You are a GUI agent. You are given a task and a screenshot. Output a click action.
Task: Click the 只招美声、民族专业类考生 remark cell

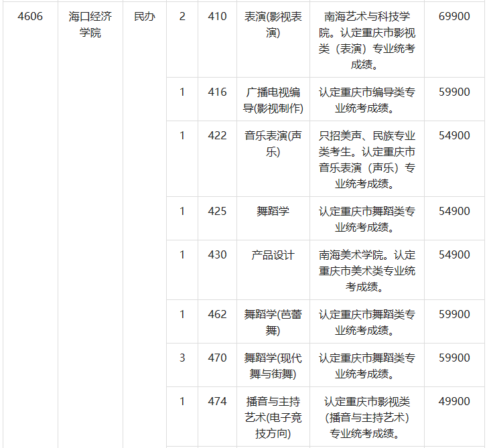pyautogui.click(x=366, y=159)
